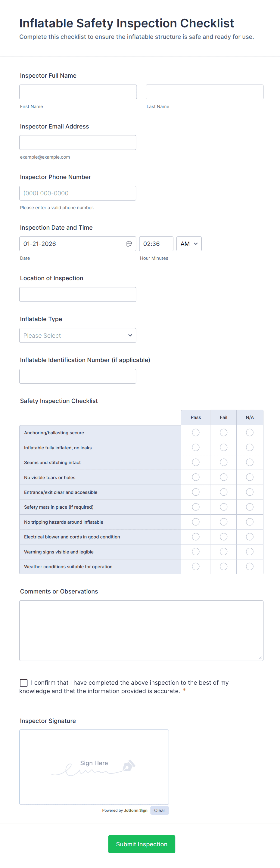Mark Seams and stitching intact as Fail
This screenshot has width=280, height=868.
[x=223, y=462]
